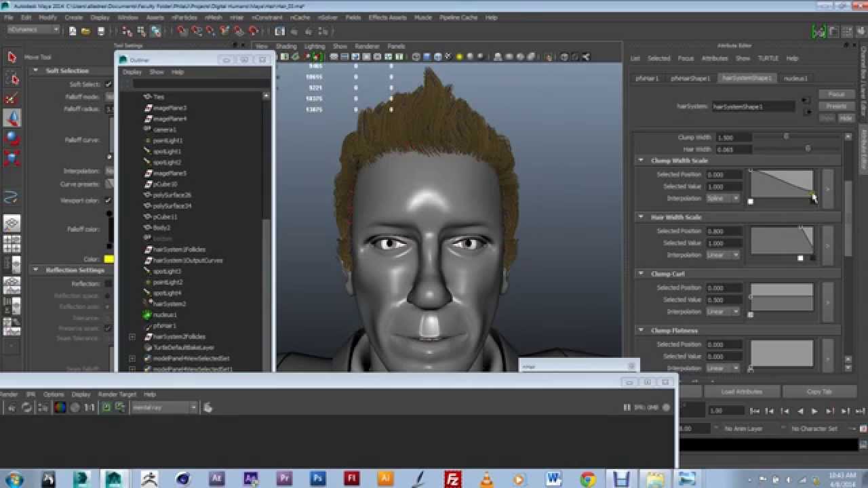Click the Copy Tab button
The height and width of the screenshot is (488, 868).
[819, 392]
